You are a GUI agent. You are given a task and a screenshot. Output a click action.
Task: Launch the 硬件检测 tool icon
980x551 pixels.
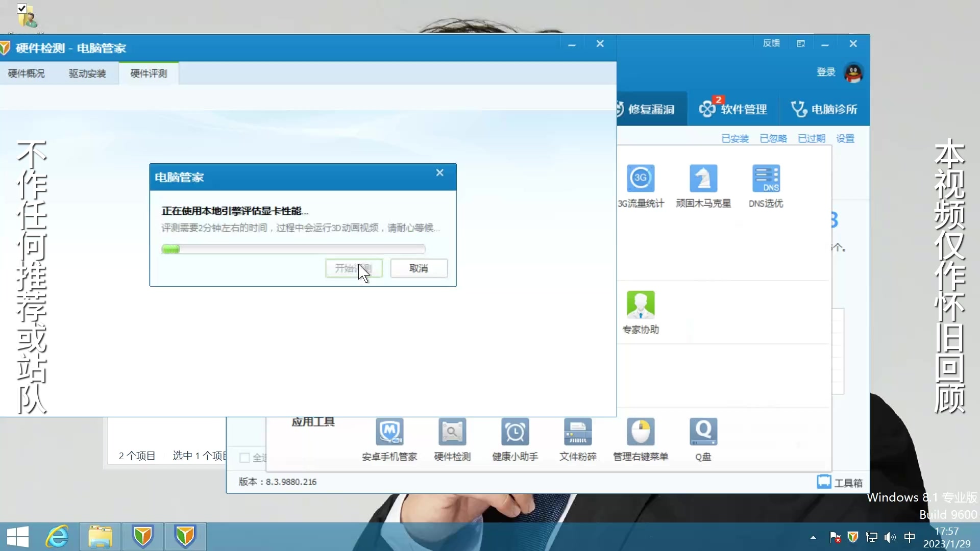point(452,432)
